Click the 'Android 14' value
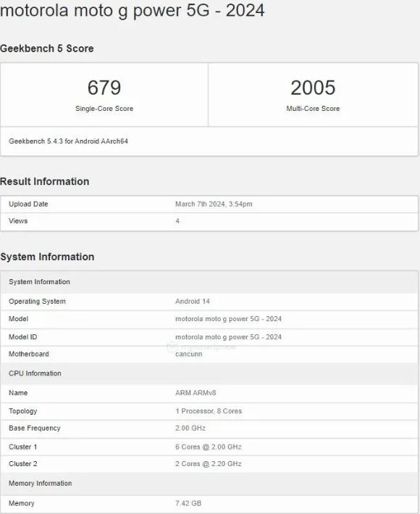This screenshot has height=514, width=420. (x=193, y=302)
